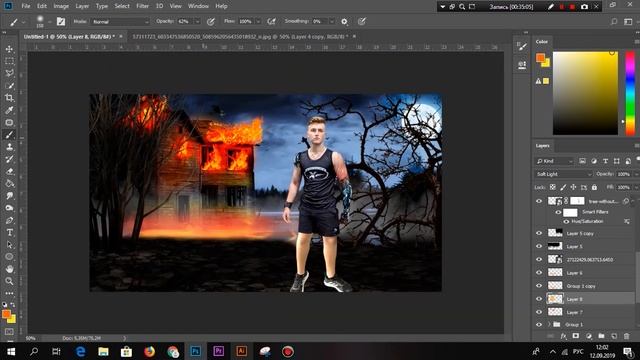Select the History Brush tool
640x360 pixels.
pyautogui.click(x=9, y=159)
